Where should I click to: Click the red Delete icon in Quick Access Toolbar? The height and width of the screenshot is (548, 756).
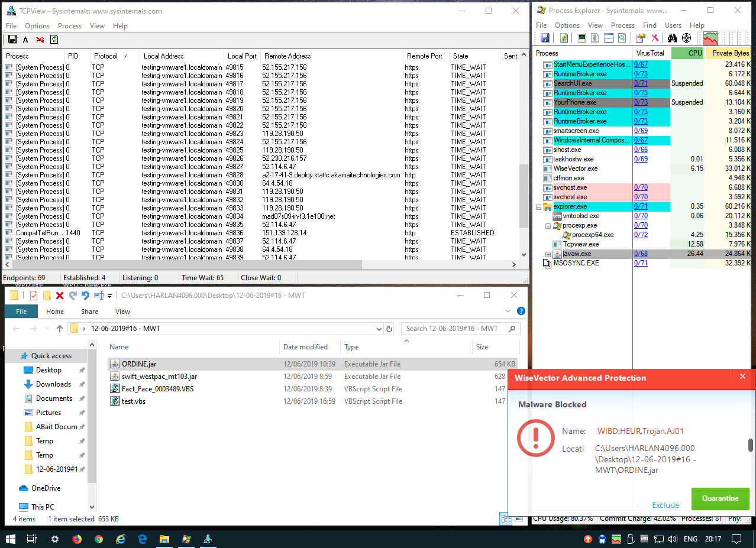click(x=60, y=296)
